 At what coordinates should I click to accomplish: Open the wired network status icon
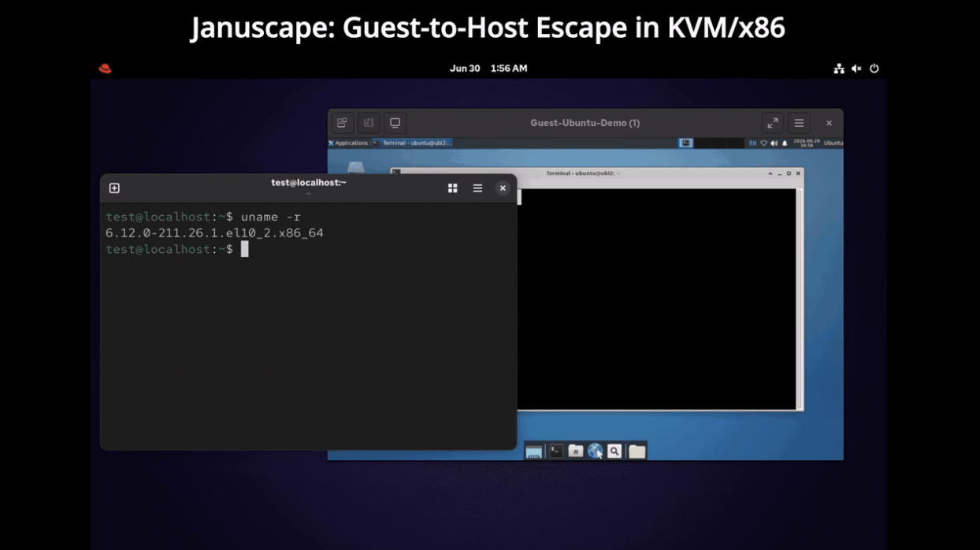[839, 69]
